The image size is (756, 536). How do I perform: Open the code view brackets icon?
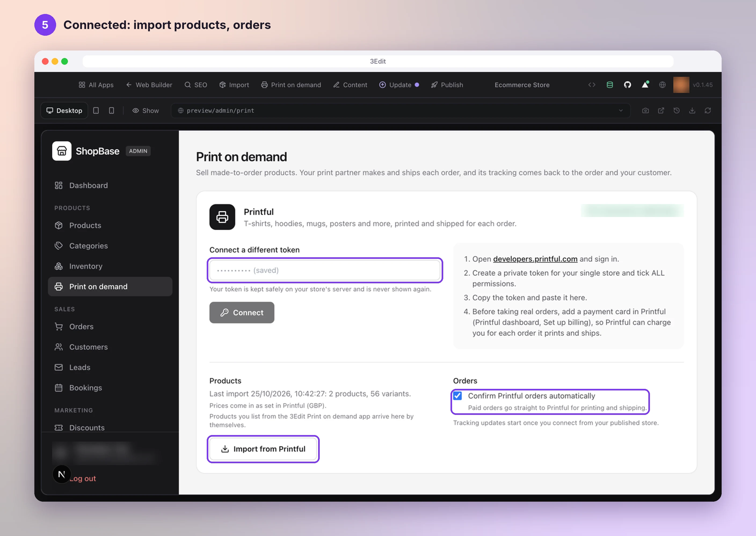(592, 85)
